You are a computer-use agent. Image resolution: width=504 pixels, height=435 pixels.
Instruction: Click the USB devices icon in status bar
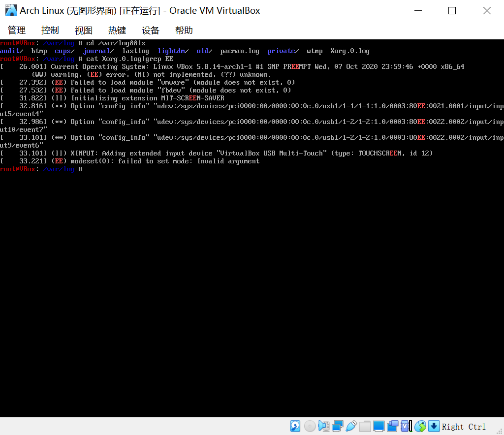(351, 426)
